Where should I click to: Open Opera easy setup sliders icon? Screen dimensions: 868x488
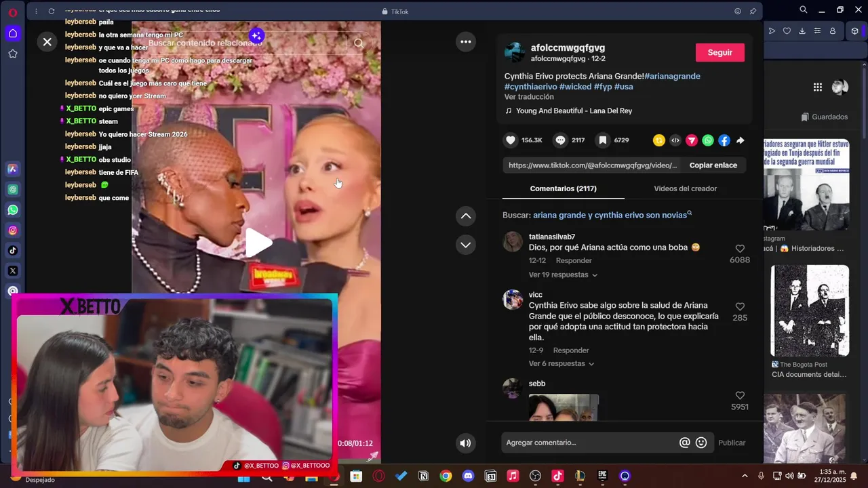pyautogui.click(x=817, y=30)
